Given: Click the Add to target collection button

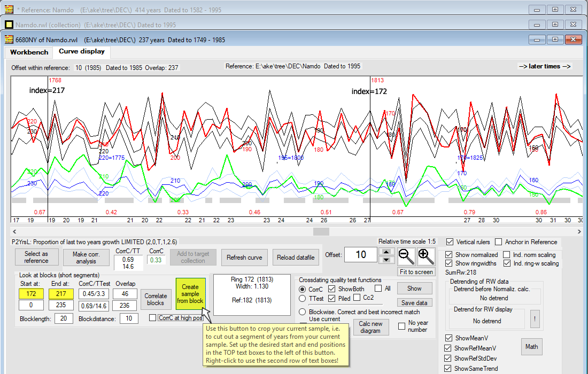Looking at the screenshot, I should 193,258.
